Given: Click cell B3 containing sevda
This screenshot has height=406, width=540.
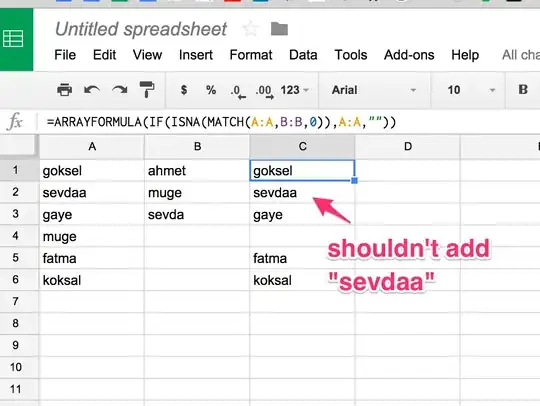Looking at the screenshot, I should 197,214.
